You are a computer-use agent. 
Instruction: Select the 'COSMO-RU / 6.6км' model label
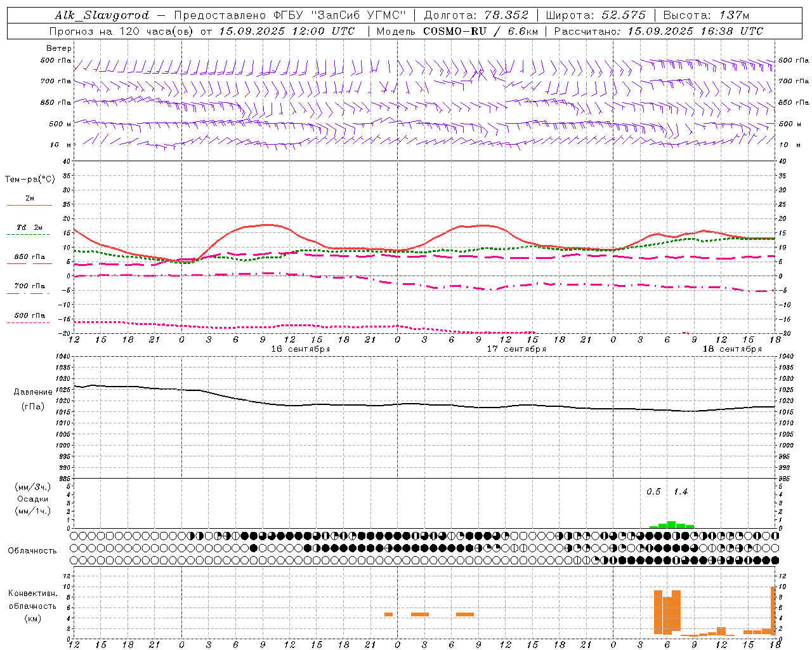point(481,30)
